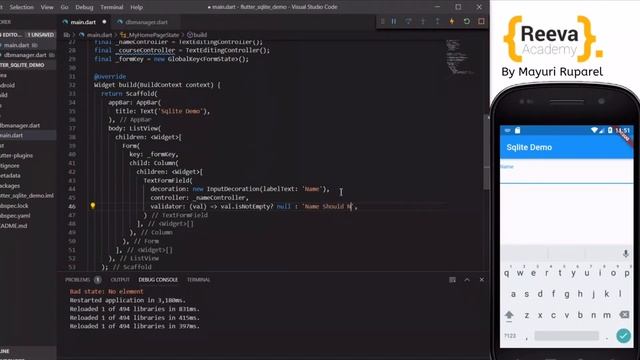Screen dimensions: 640x360
Task: Tap the shift arrow key on phone keyboard
Action: [509, 315]
